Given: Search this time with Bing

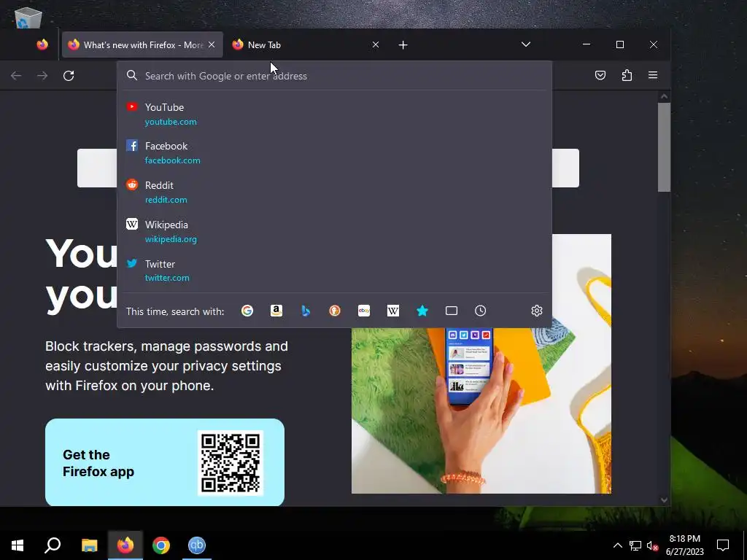Looking at the screenshot, I should pos(306,311).
